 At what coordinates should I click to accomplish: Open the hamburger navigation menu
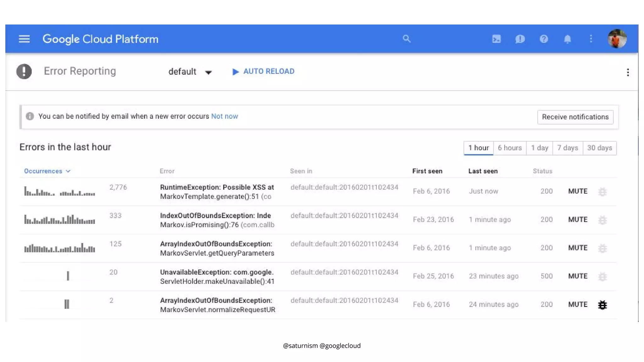click(x=24, y=39)
